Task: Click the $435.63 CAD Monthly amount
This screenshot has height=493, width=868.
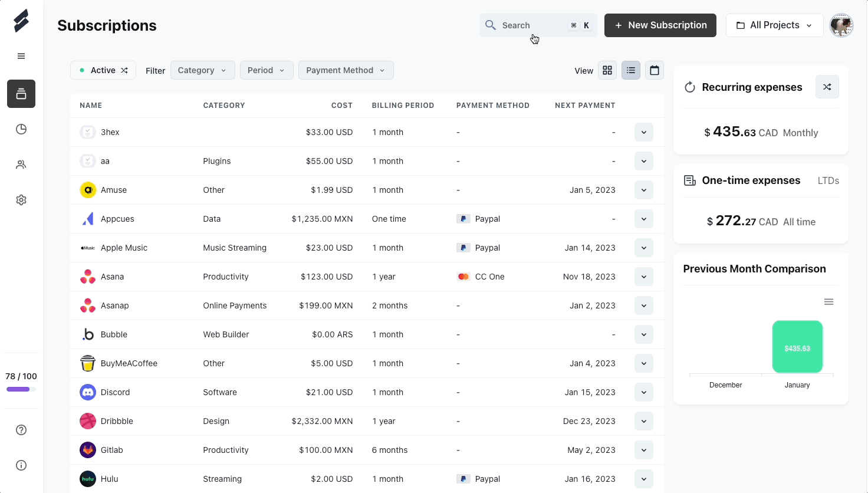Action: 761,132
